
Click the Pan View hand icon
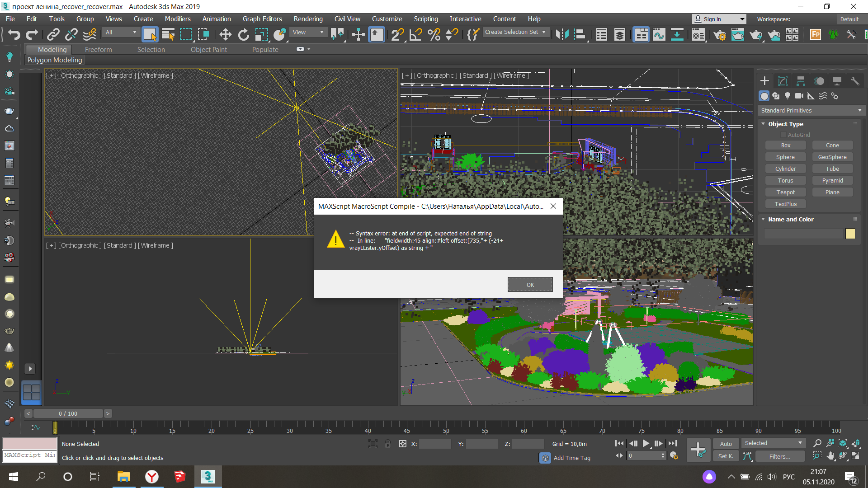(830, 456)
